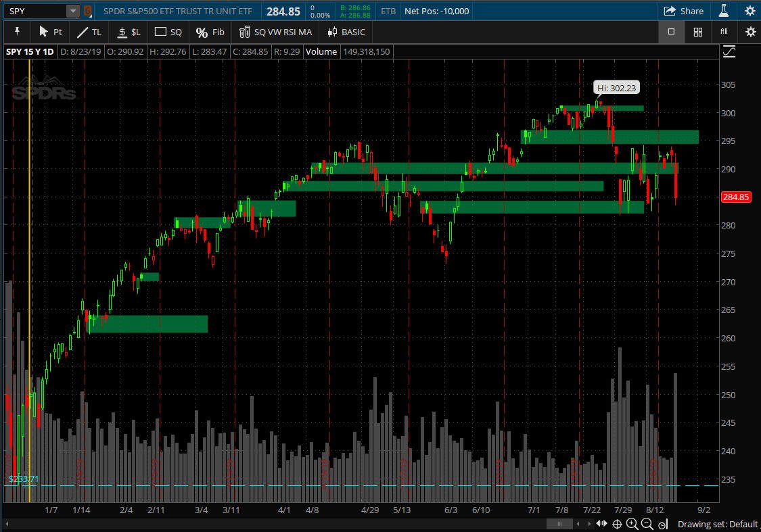
Task: Click the clock time axis settings icon
Action: (x=663, y=525)
